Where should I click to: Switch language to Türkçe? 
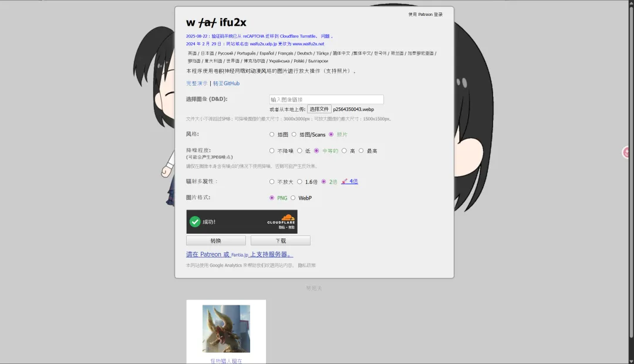pos(322,53)
